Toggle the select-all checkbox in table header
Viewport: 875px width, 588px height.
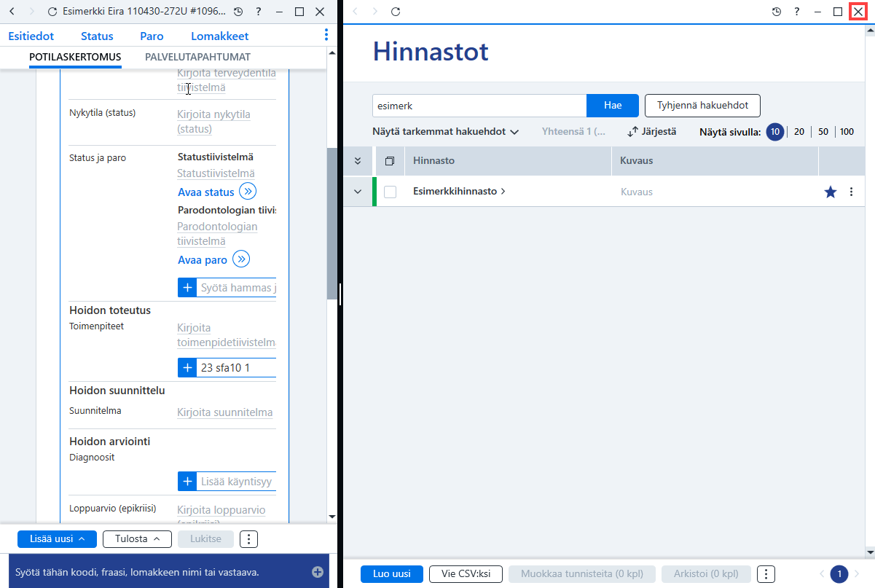point(390,160)
